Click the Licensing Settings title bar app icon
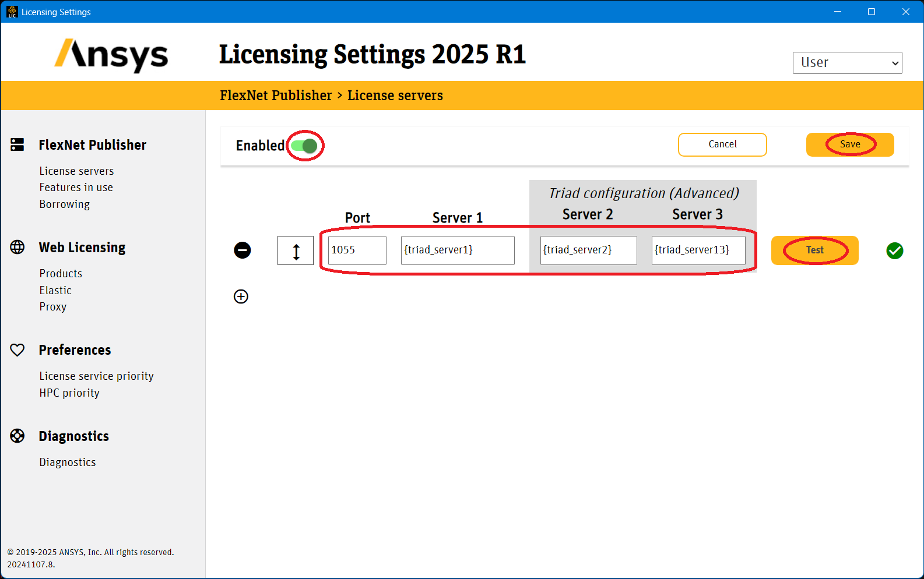Image resolution: width=924 pixels, height=579 pixels. point(12,12)
